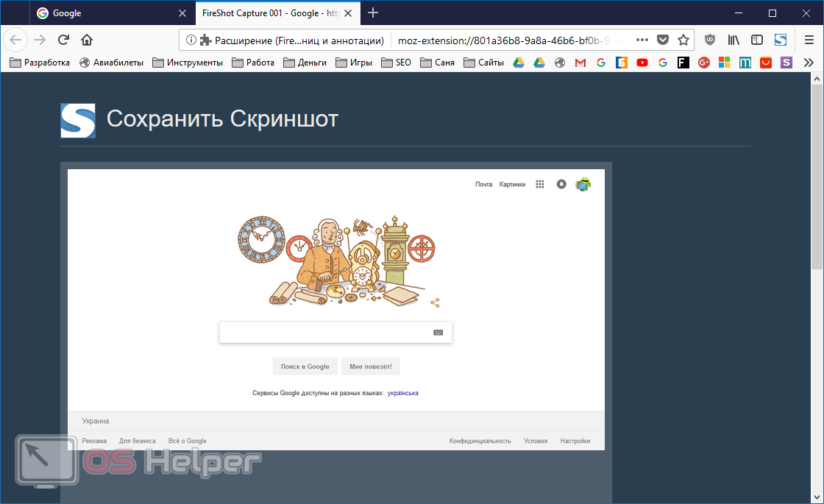Click the forward navigation arrow

click(40, 40)
